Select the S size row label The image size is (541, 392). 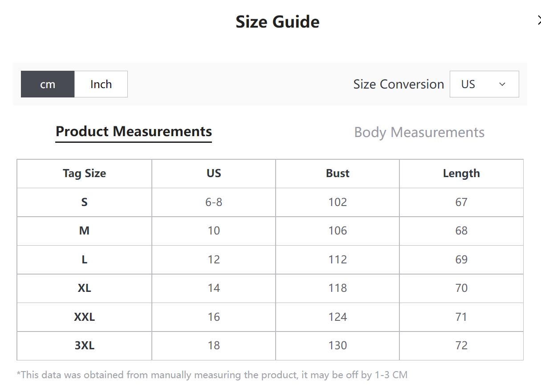tap(84, 202)
